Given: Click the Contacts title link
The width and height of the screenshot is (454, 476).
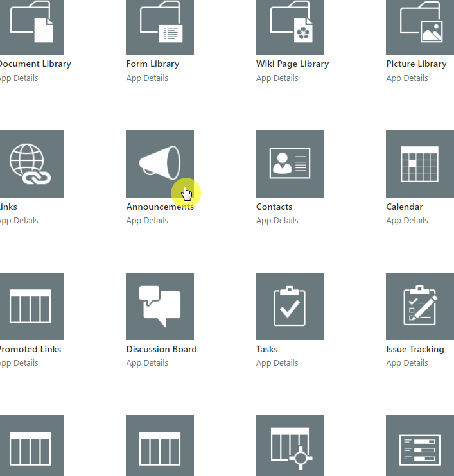Looking at the screenshot, I should tap(274, 207).
